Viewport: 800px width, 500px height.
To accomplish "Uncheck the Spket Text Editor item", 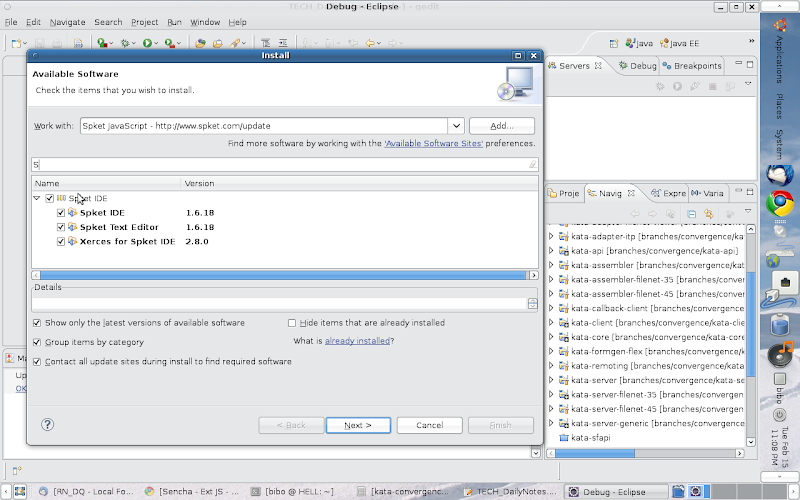I will [61, 227].
